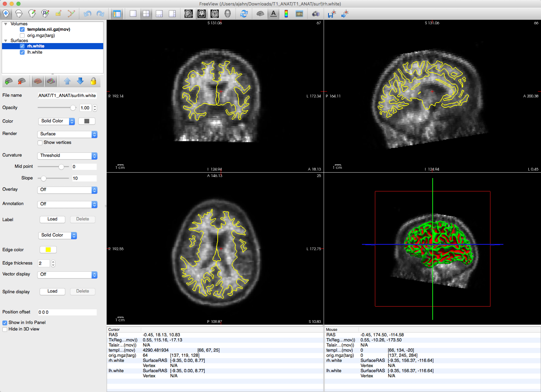Click the Mid point slider handle
The height and width of the screenshot is (392, 541).
[x=61, y=167]
